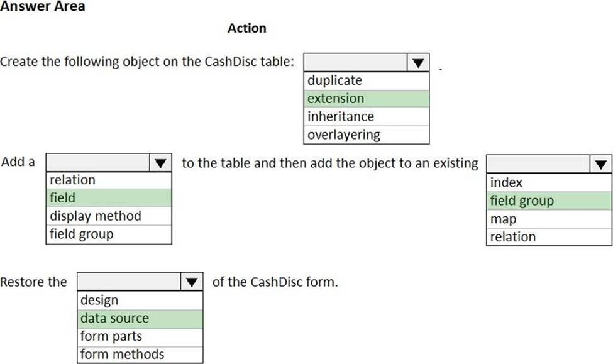Select the 'index' option
613x364 pixels.
click(549, 183)
